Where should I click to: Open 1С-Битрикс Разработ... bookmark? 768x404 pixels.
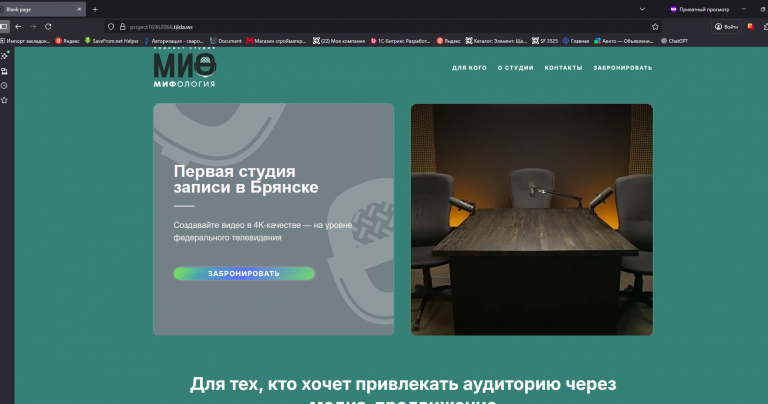[401, 41]
